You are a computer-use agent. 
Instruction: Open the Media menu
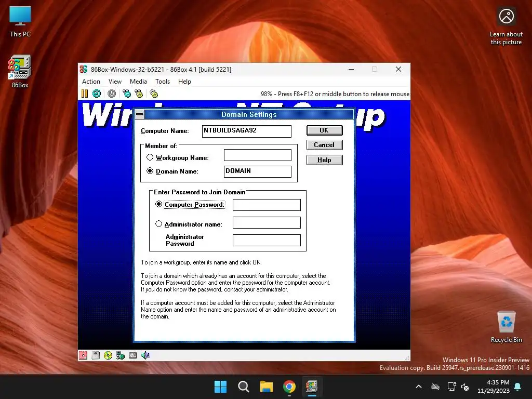pyautogui.click(x=138, y=82)
